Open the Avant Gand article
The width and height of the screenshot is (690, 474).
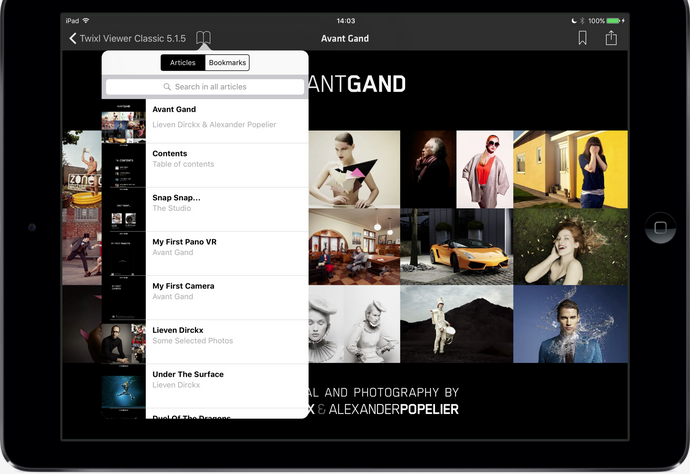tap(205, 121)
